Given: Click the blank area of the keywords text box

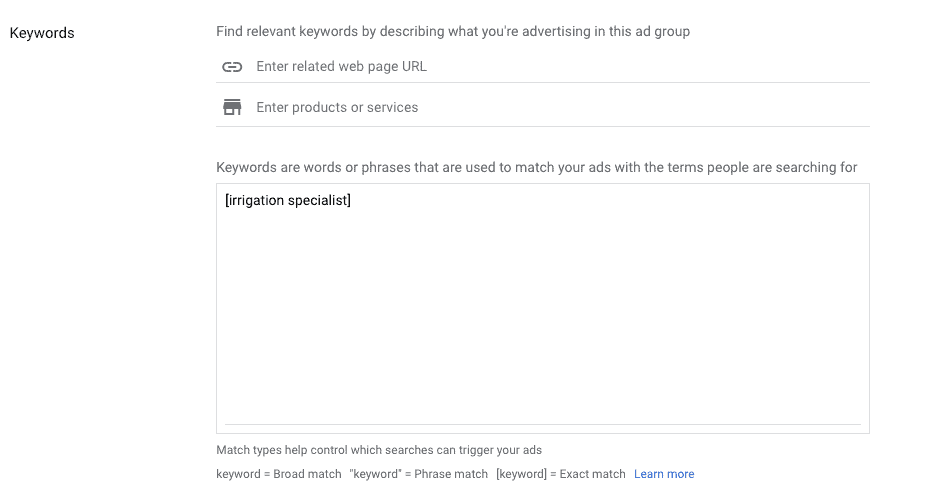Looking at the screenshot, I should tap(543, 316).
